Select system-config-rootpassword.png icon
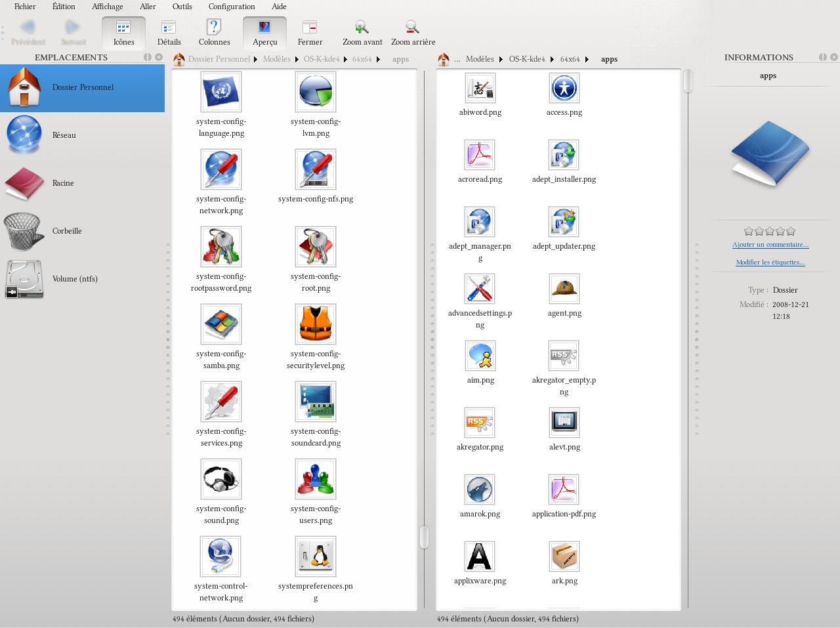840x628 pixels. [221, 247]
